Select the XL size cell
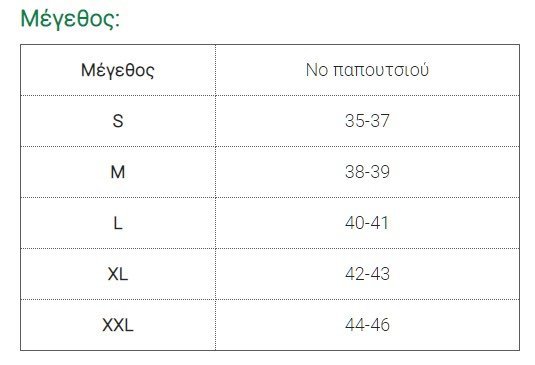The height and width of the screenshot is (365, 535). pyautogui.click(x=118, y=274)
